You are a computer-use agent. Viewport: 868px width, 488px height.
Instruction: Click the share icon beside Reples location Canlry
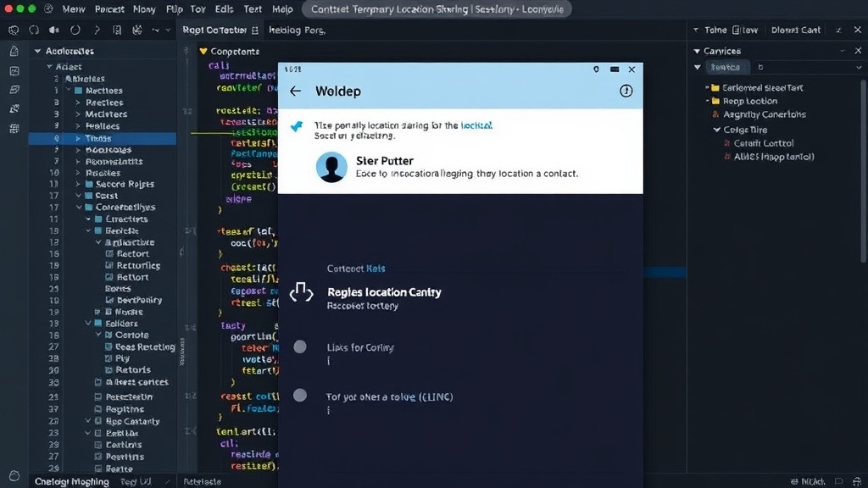click(x=301, y=292)
